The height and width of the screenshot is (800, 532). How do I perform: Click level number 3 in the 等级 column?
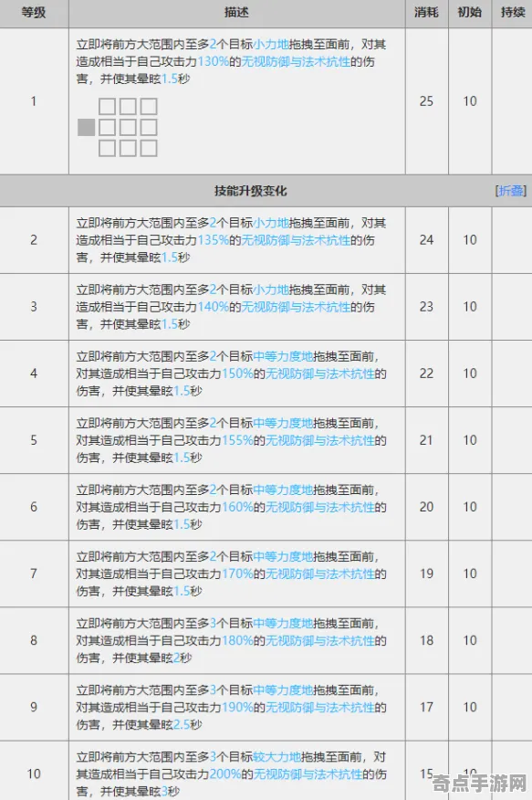34,307
